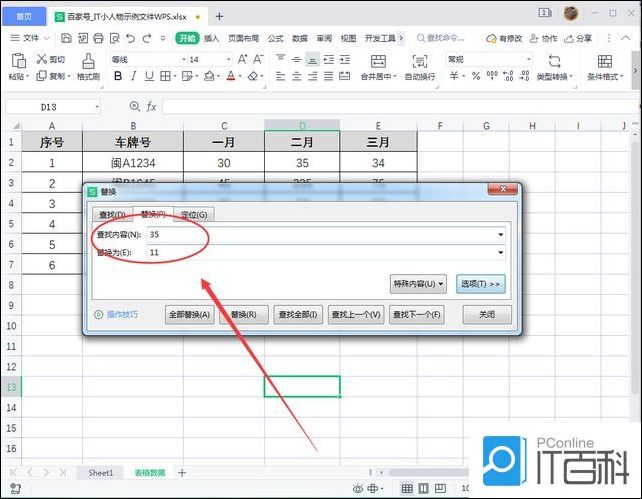Image resolution: width=642 pixels, height=499 pixels.
Task: Expand the replace with 11 dropdown arrow
Action: click(x=500, y=252)
